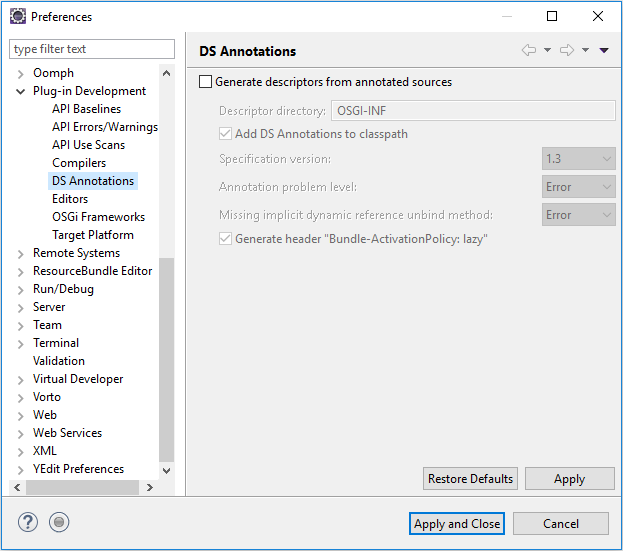Expand the XML node
This screenshot has width=623, height=551.
(x=21, y=452)
